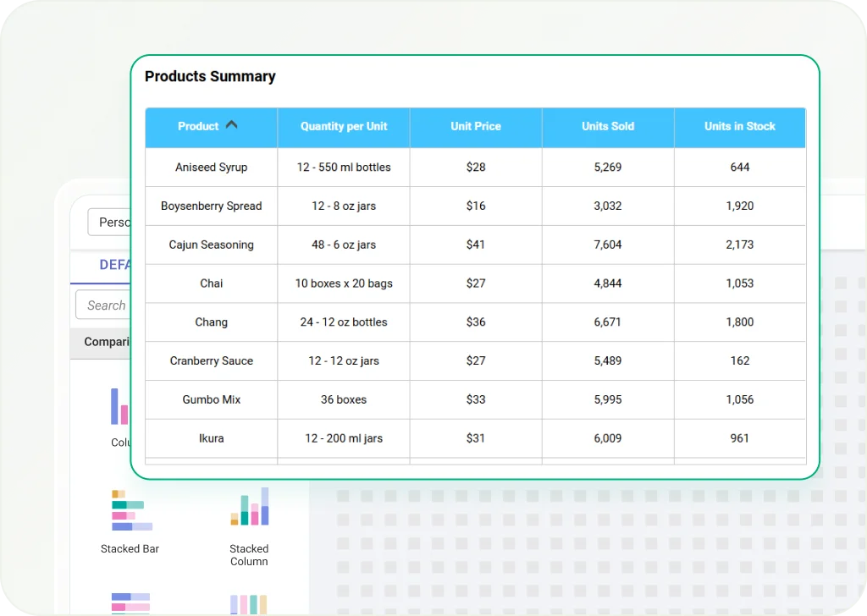Sort by Quantity per Unit header
Screen dimensions: 867x616
pos(344,127)
